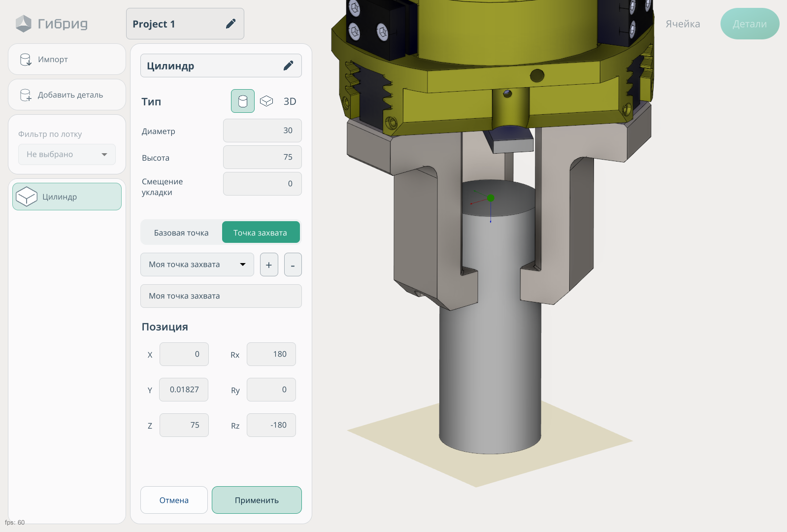Expand the Моя точка захвата dropdown
Screen dimensions: 787x532
[197, 265]
